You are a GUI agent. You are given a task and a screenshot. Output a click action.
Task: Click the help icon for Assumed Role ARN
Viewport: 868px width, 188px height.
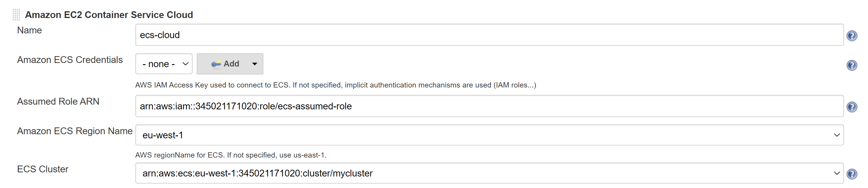pos(852,107)
